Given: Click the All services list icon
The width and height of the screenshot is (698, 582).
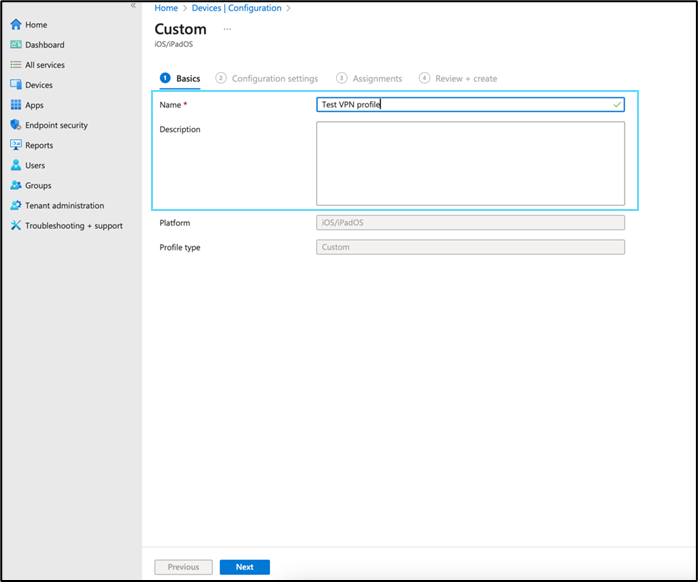Looking at the screenshot, I should pos(16,65).
